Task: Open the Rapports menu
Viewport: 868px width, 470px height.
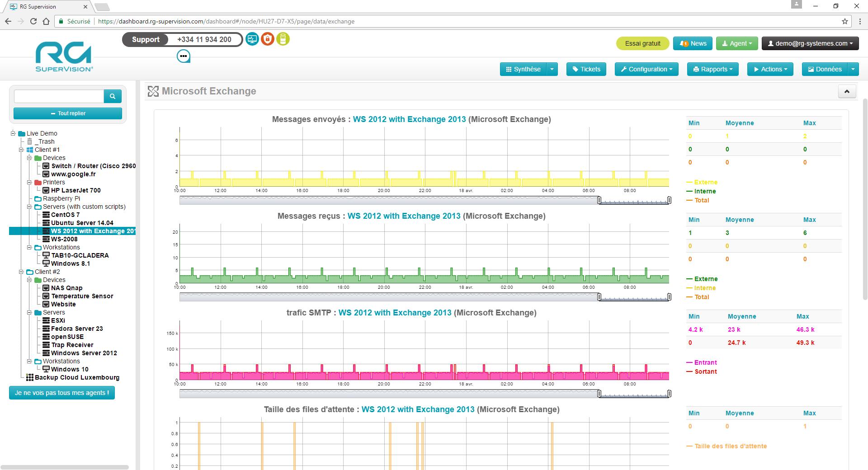Action: [x=712, y=69]
